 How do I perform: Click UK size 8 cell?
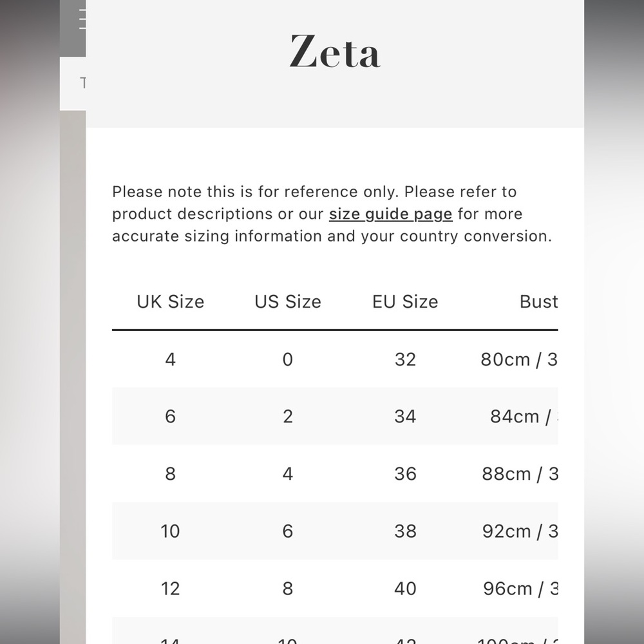[x=171, y=474]
